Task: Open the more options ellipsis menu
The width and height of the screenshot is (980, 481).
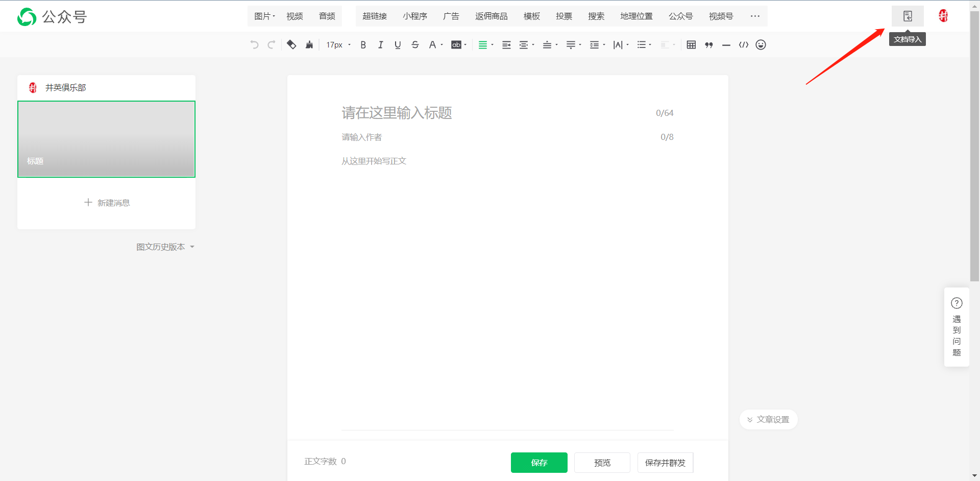Action: pyautogui.click(x=755, y=16)
